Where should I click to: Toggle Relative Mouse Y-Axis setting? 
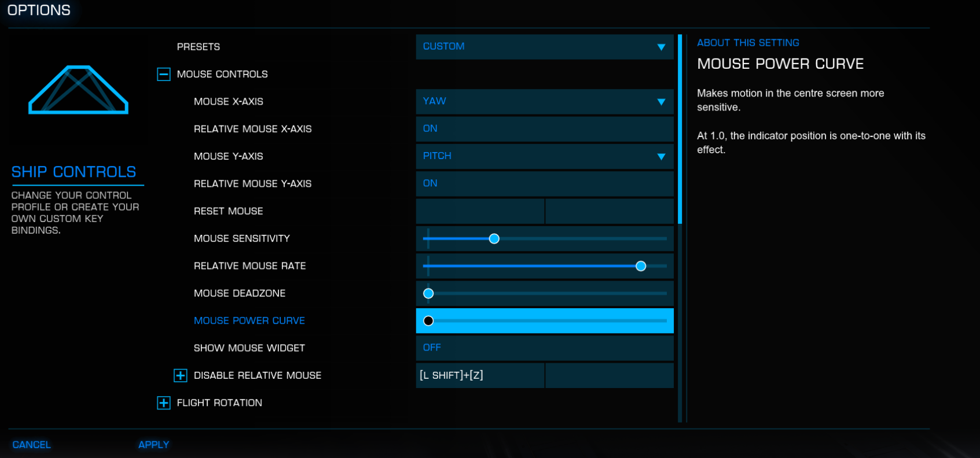pyautogui.click(x=544, y=184)
